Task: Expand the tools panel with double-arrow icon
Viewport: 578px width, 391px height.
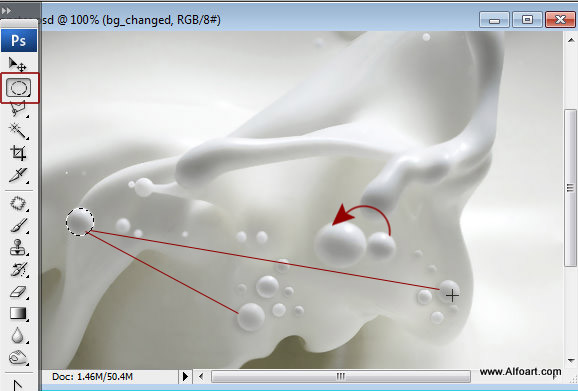Action: (x=6, y=11)
